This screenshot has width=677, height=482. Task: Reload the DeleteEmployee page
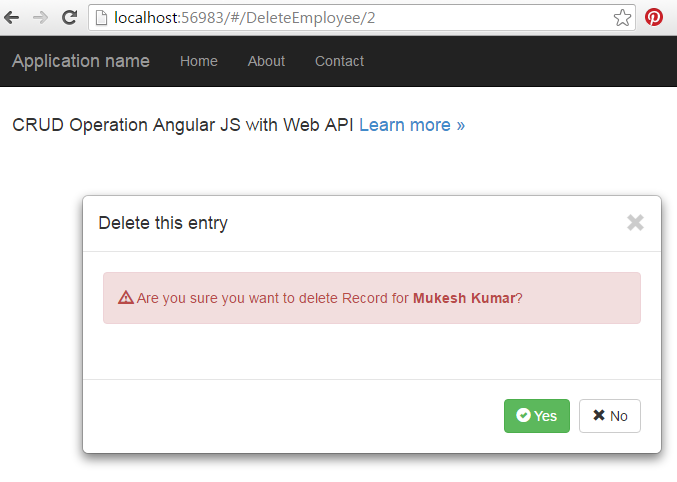pos(69,18)
